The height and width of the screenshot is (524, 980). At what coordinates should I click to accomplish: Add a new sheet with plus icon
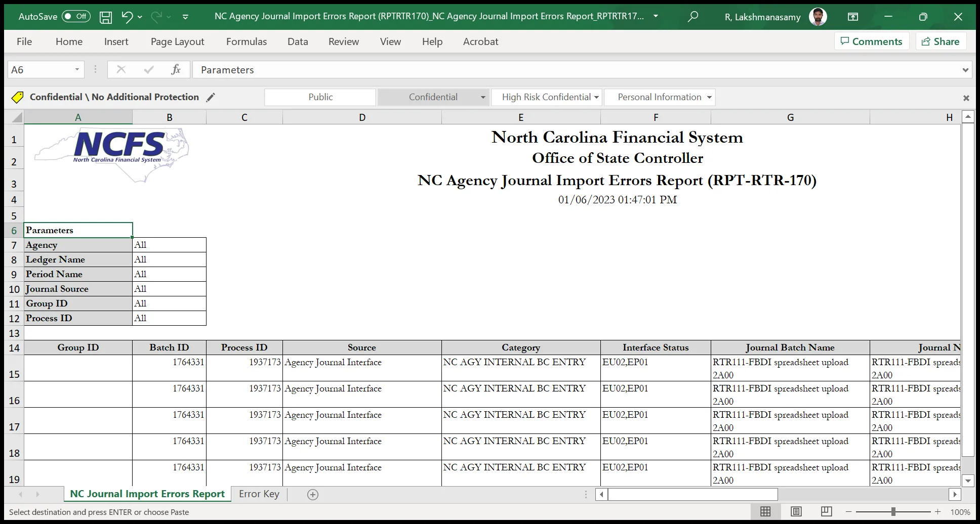coord(313,495)
